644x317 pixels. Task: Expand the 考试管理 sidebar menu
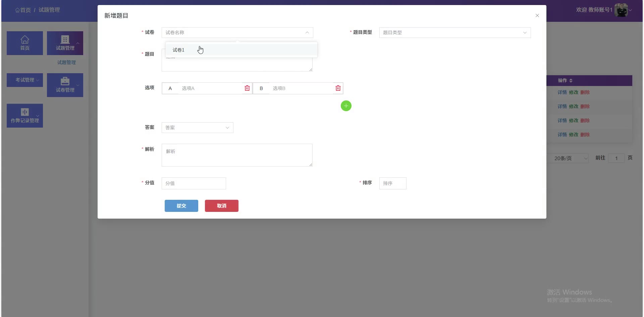point(25,80)
